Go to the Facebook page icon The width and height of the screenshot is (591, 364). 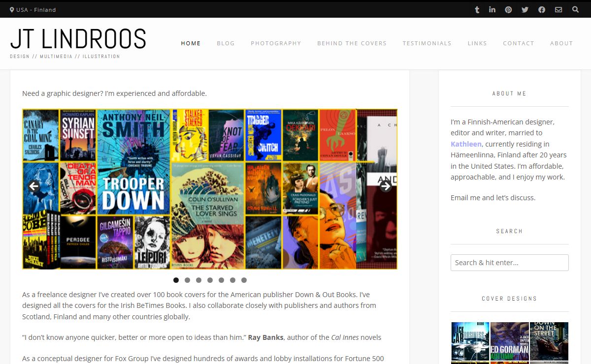coord(542,9)
